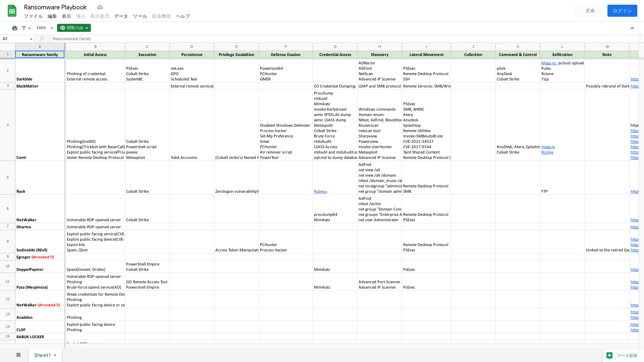Open the 編集 menu
The height and width of the screenshot is (362, 644).
click(x=52, y=16)
